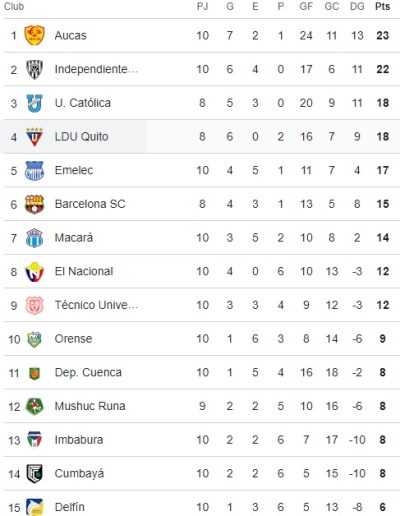Click the U. Católica crest logo
Image resolution: width=400 pixels, height=516 pixels.
34,103
